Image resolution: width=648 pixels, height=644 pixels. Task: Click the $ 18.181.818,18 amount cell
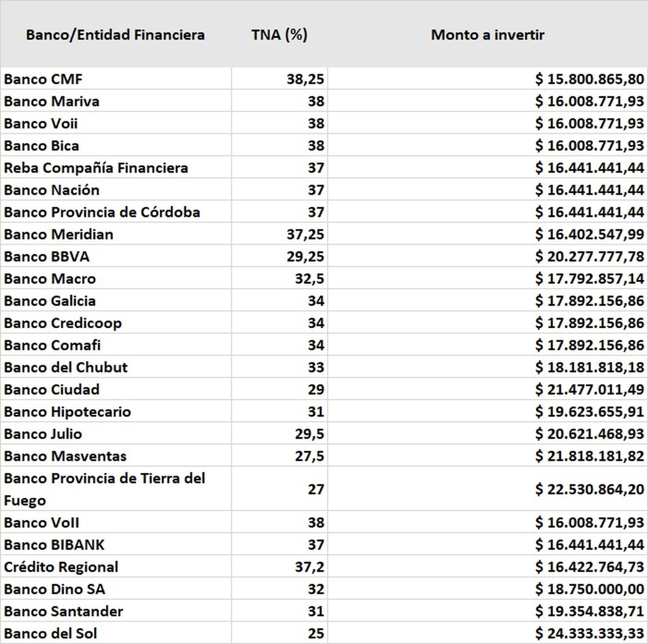[589, 367]
